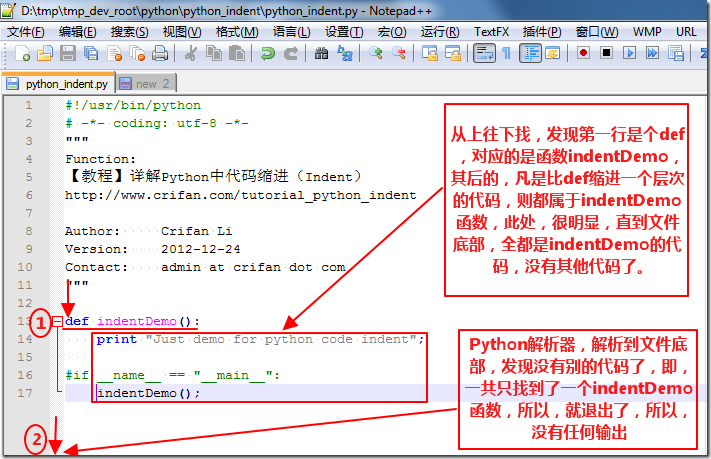
Task: Run the macro multiple times icon
Action: (652, 53)
